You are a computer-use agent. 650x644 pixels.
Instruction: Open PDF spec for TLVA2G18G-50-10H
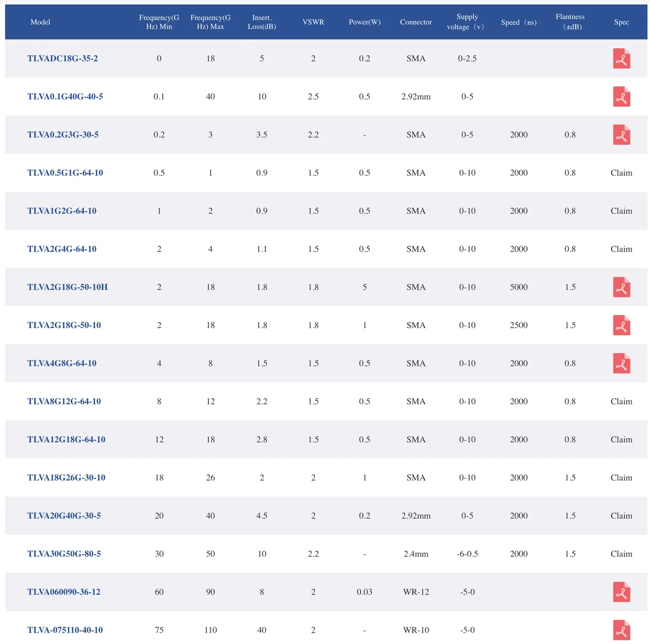click(x=621, y=287)
